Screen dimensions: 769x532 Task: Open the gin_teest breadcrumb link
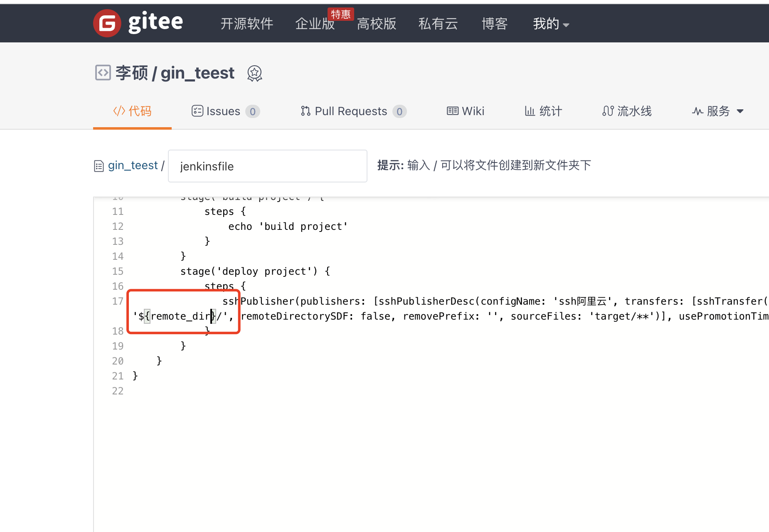click(x=133, y=165)
